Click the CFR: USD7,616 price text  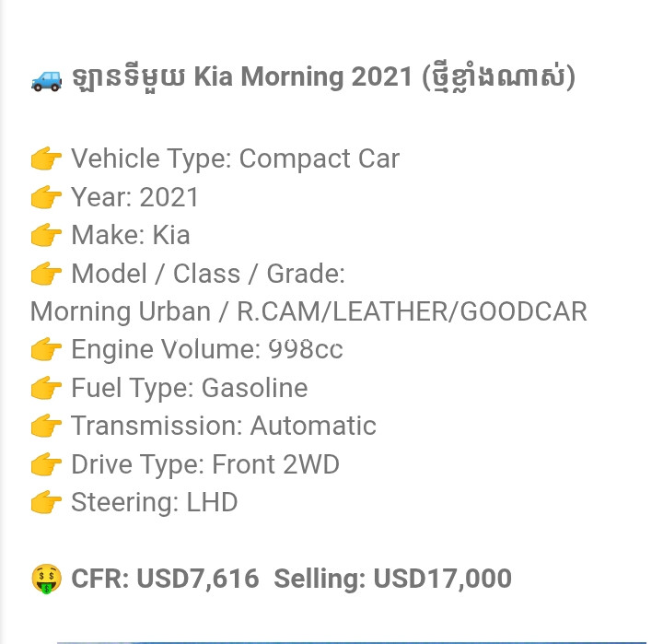(165, 579)
